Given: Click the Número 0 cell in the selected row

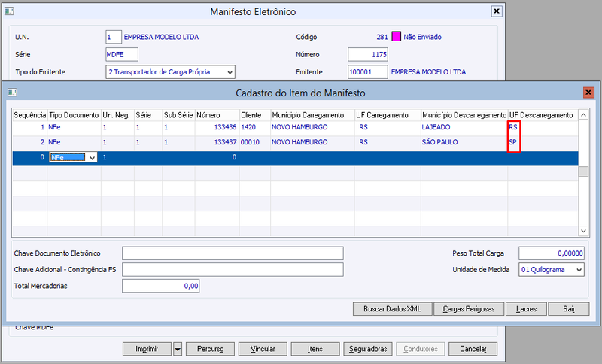Looking at the screenshot, I should point(217,157).
